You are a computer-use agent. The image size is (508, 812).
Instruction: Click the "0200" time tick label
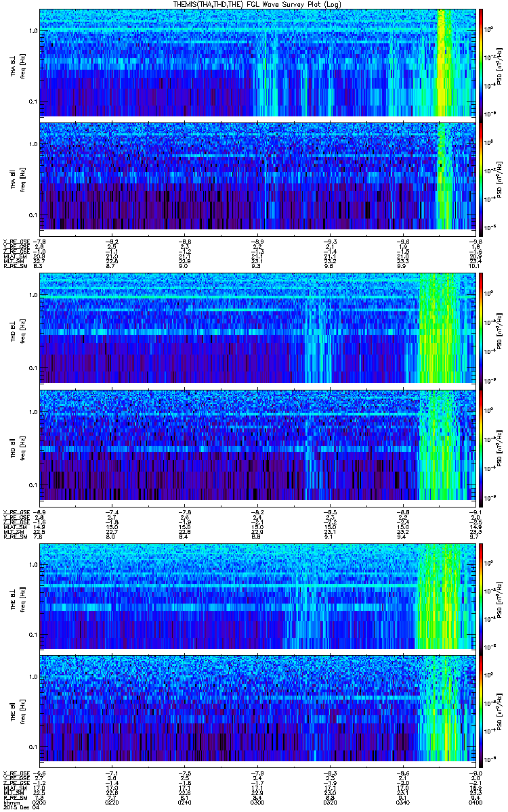coord(41,802)
